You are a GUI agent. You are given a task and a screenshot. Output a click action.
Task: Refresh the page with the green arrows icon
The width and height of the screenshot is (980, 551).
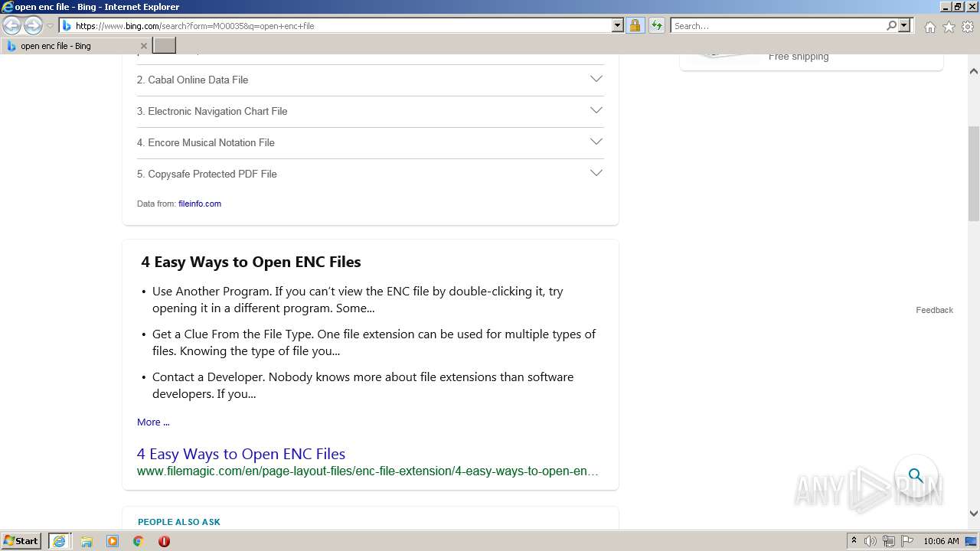[x=656, y=26]
